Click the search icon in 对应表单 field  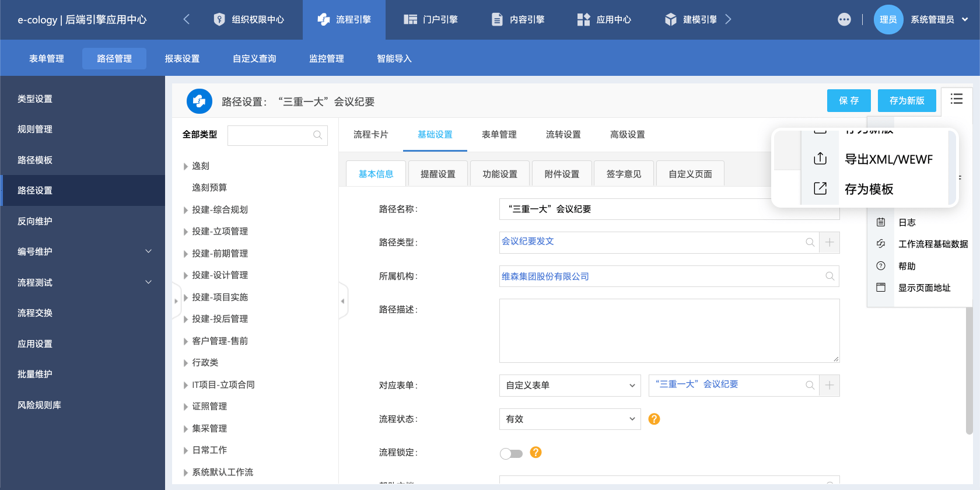[810, 386]
